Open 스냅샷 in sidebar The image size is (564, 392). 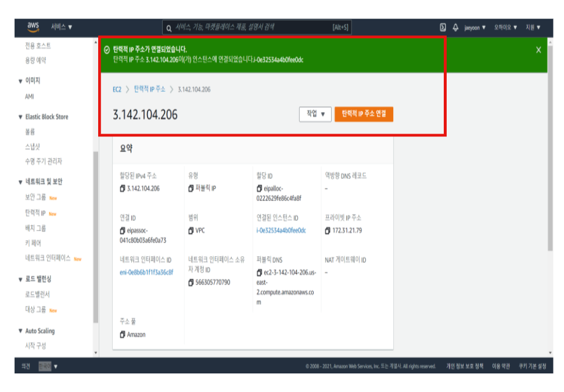[x=33, y=146]
